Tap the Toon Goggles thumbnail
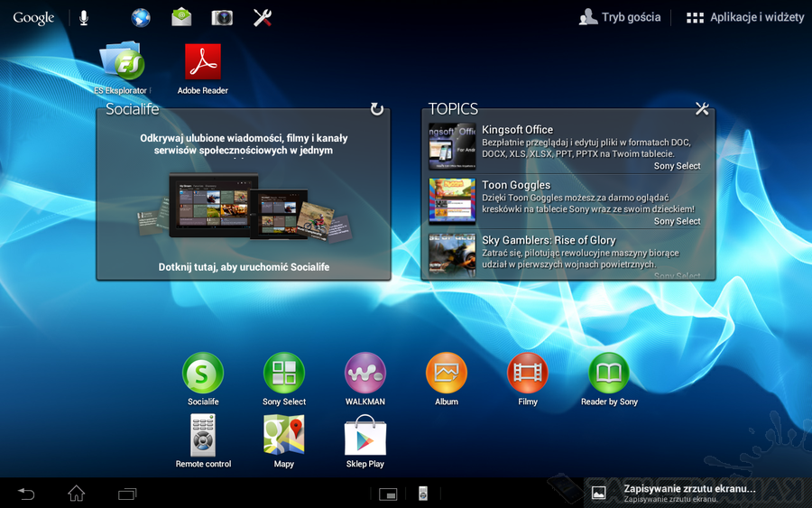 pos(452,201)
